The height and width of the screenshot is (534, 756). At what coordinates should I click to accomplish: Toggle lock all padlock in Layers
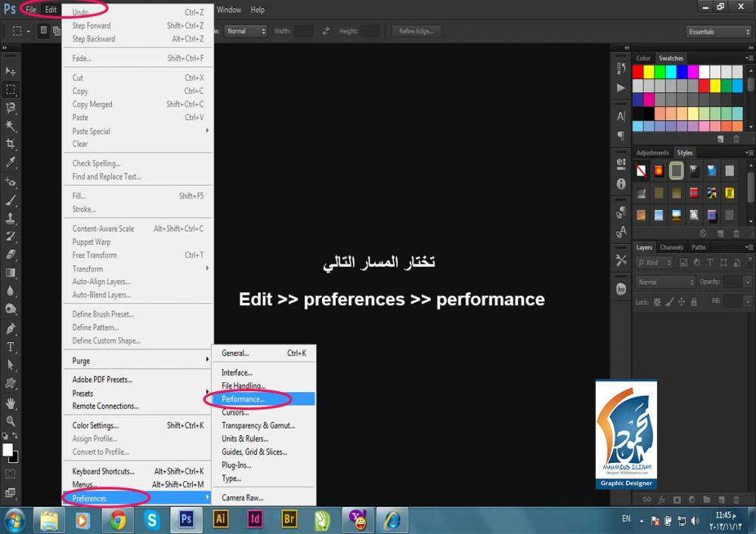[x=694, y=302]
